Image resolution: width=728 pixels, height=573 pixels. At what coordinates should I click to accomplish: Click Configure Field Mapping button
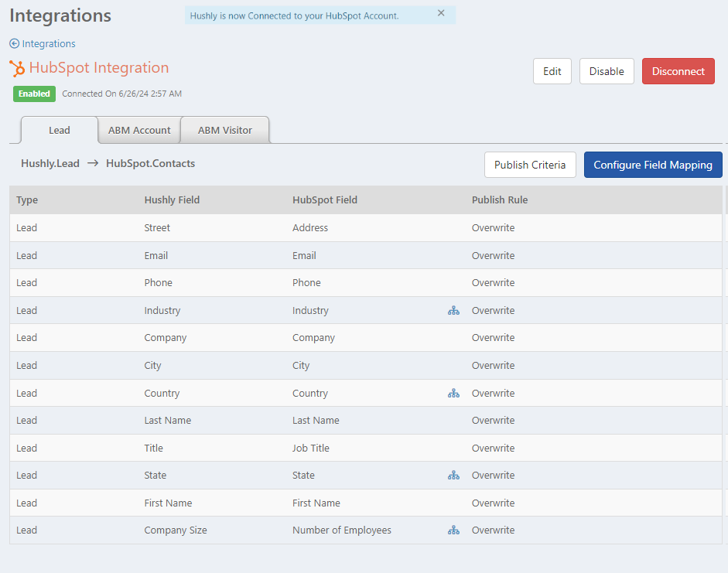(653, 165)
